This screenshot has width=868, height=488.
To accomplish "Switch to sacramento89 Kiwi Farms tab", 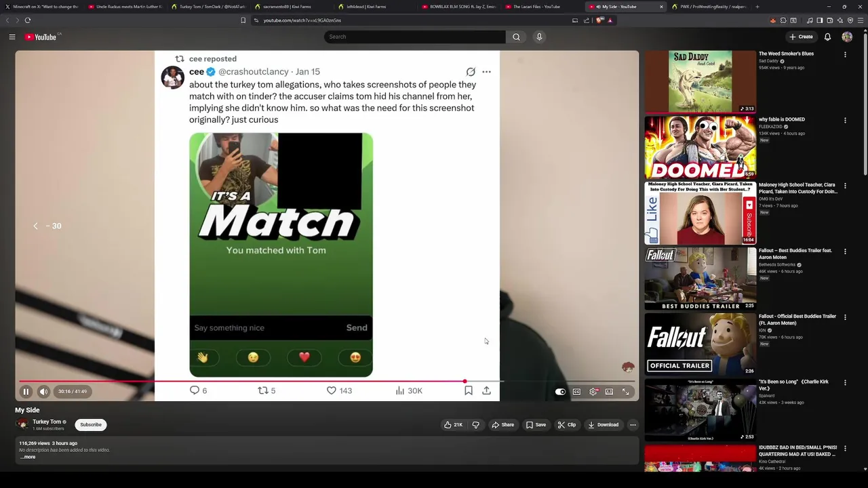I will pyautogui.click(x=292, y=7).
